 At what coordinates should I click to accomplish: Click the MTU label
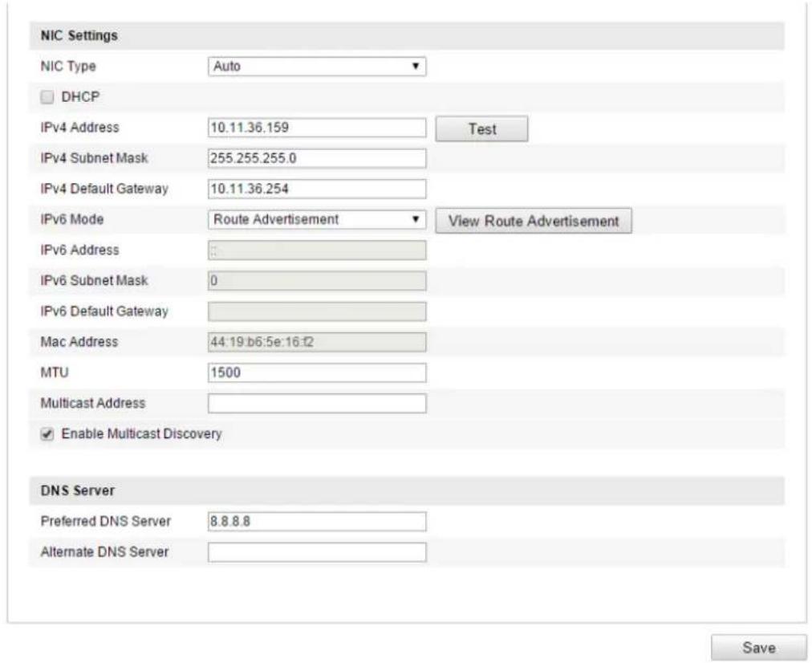pos(55,372)
